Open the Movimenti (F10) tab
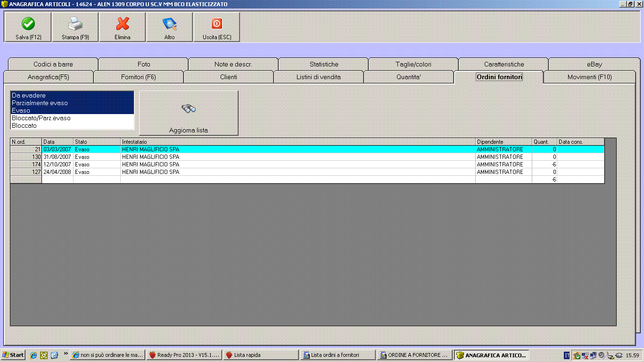Screen dimensions: 644x362 (589, 77)
